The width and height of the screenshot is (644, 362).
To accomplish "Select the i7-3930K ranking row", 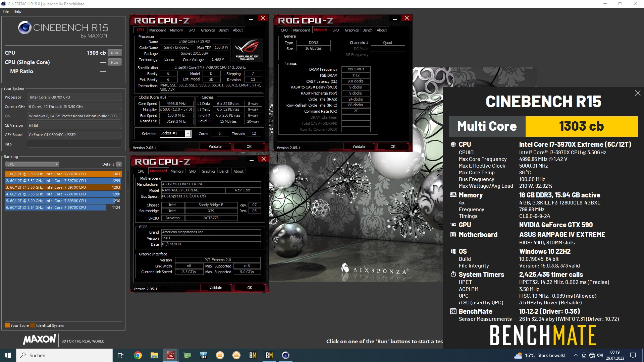I will [x=63, y=201].
